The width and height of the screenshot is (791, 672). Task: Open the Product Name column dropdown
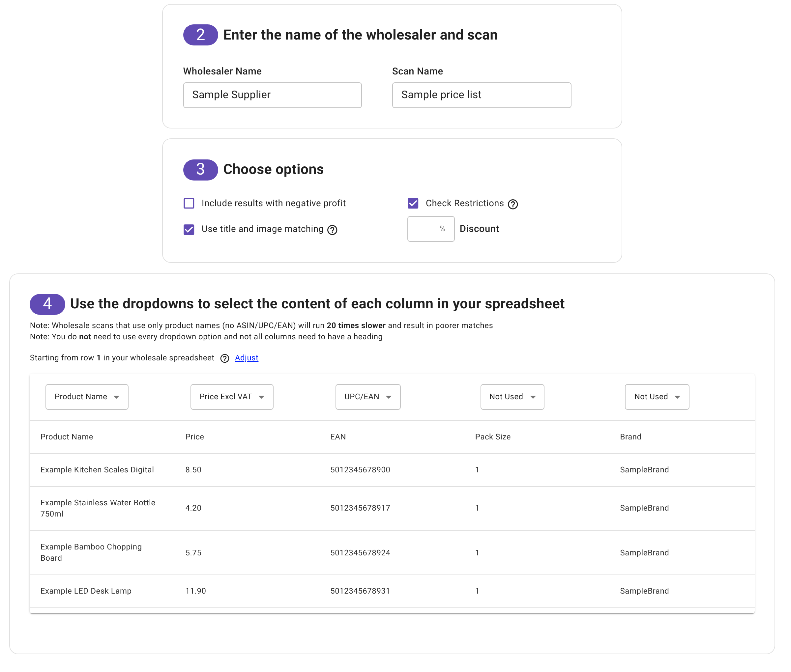[x=87, y=397]
